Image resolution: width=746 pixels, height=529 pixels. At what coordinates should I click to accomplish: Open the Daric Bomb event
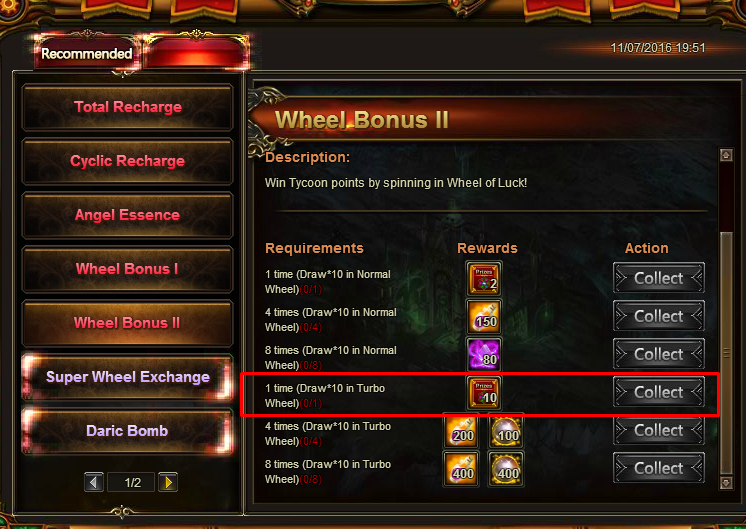tap(128, 431)
